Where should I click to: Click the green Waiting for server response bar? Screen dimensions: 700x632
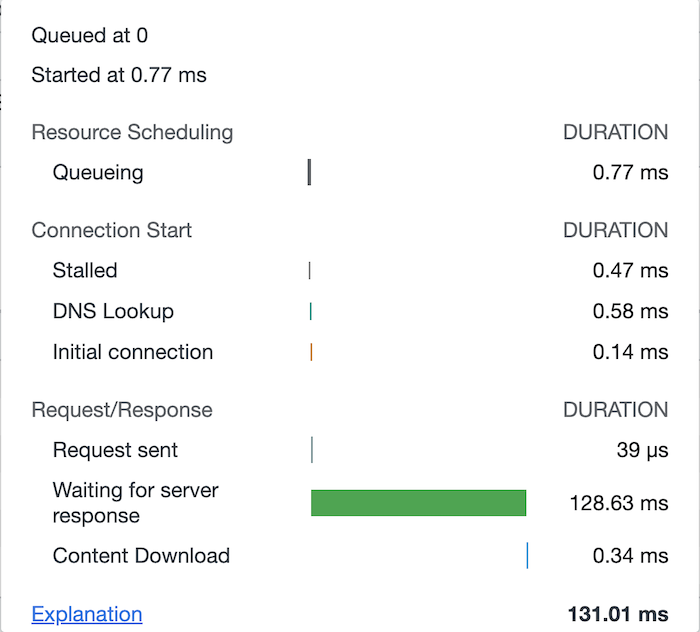coord(418,503)
